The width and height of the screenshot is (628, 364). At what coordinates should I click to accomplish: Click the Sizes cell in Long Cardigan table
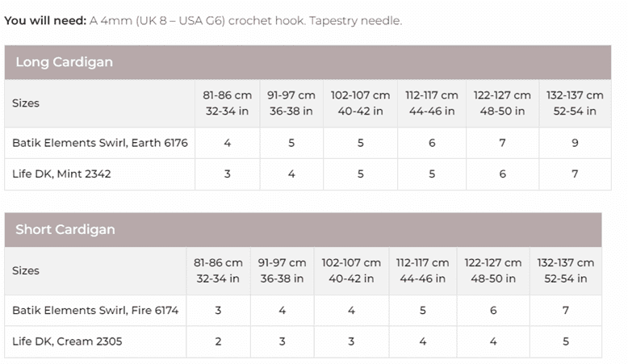pos(26,103)
